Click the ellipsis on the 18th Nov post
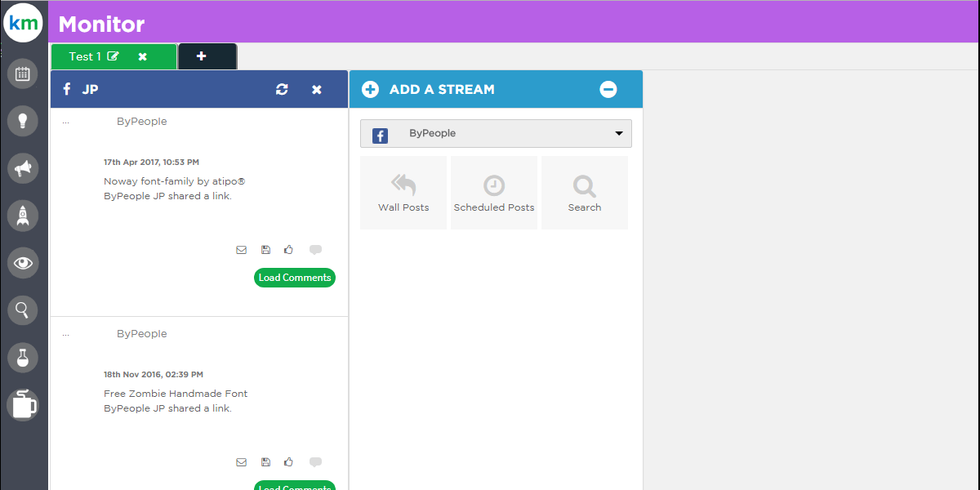 coord(65,334)
